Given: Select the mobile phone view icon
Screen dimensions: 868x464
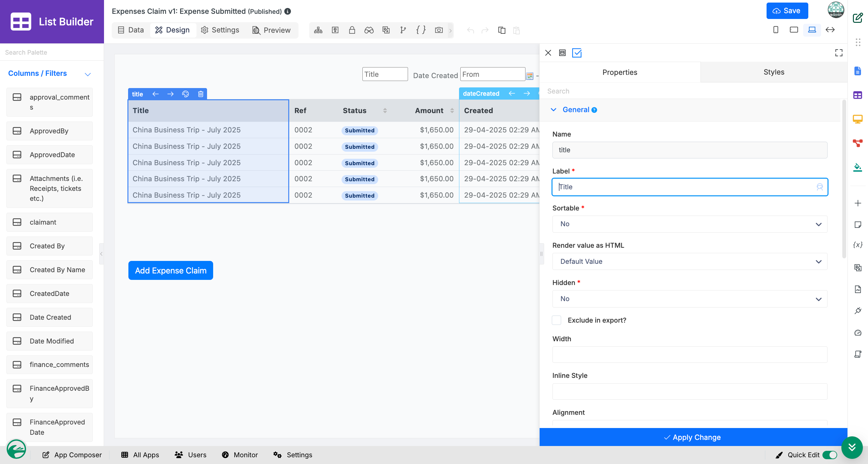Looking at the screenshot, I should [x=776, y=30].
